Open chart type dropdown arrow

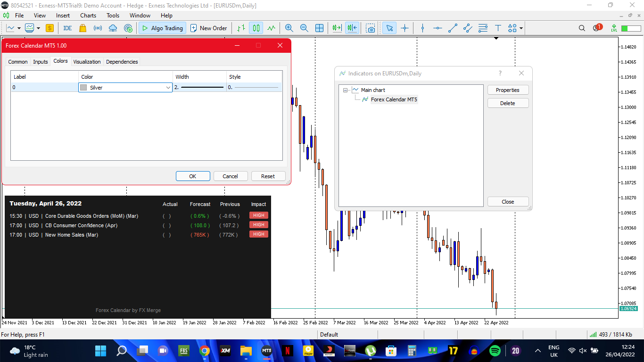[x=18, y=28]
